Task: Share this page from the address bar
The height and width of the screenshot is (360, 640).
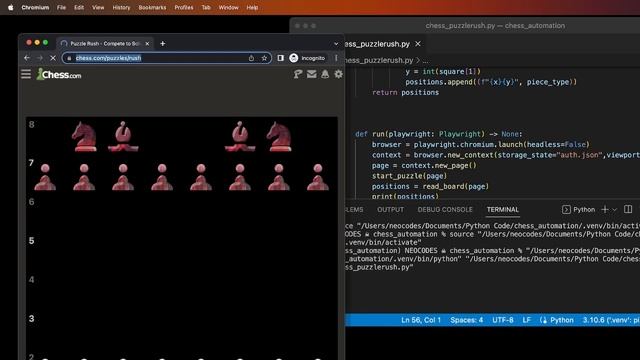Action: point(251,58)
